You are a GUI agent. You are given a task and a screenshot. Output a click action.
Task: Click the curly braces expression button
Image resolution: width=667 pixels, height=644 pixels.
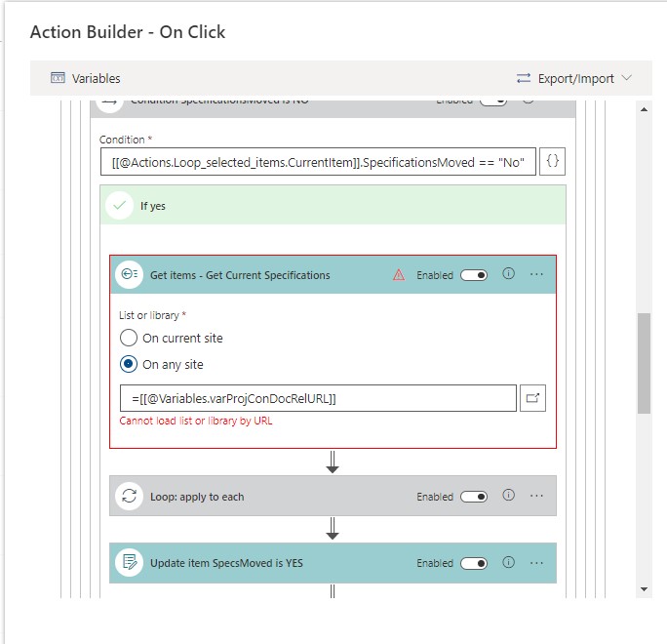click(x=552, y=162)
